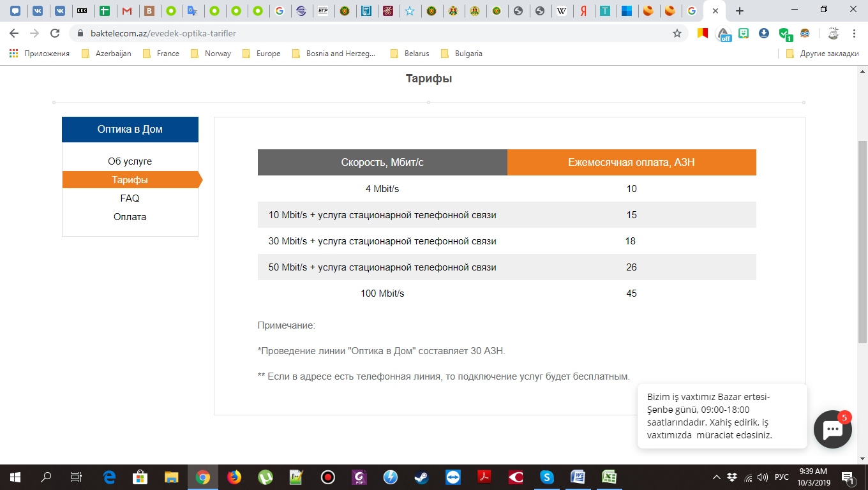Viewport: 868px width, 490px height.
Task: Open the blue download arrow extension
Action: coord(764,33)
